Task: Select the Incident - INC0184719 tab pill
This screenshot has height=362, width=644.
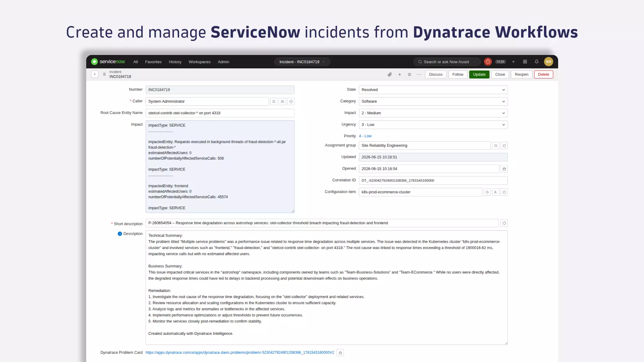Action: pyautogui.click(x=302, y=62)
